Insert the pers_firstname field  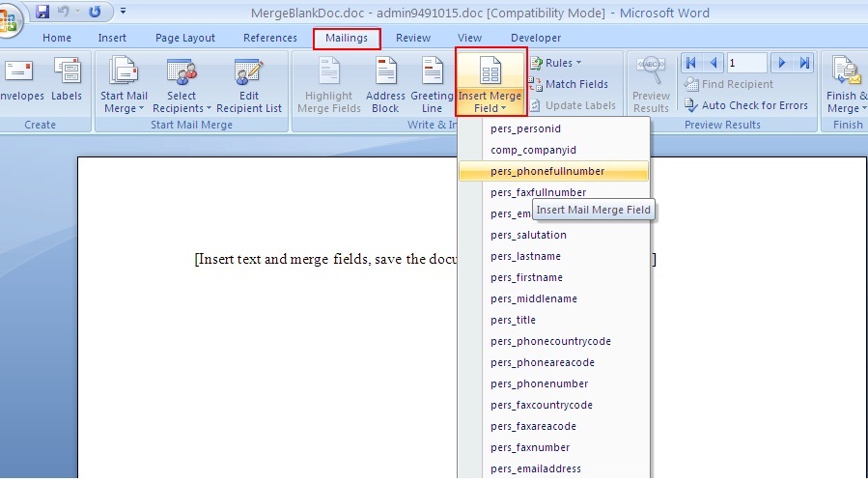pyautogui.click(x=553, y=277)
